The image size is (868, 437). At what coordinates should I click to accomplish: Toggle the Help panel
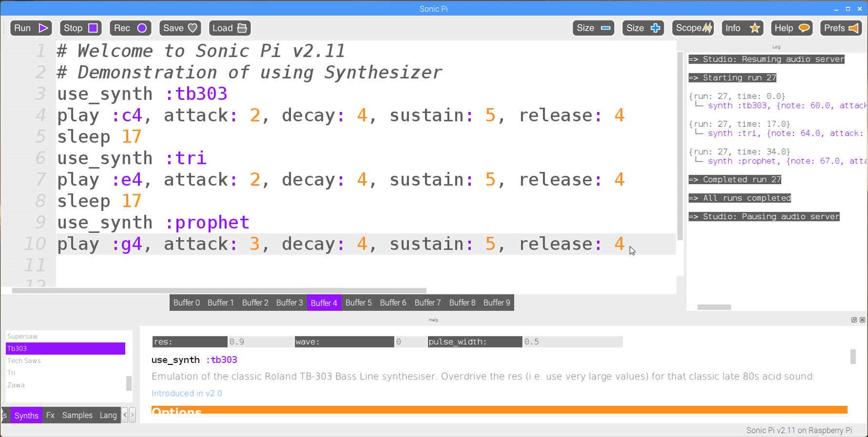[x=792, y=28]
